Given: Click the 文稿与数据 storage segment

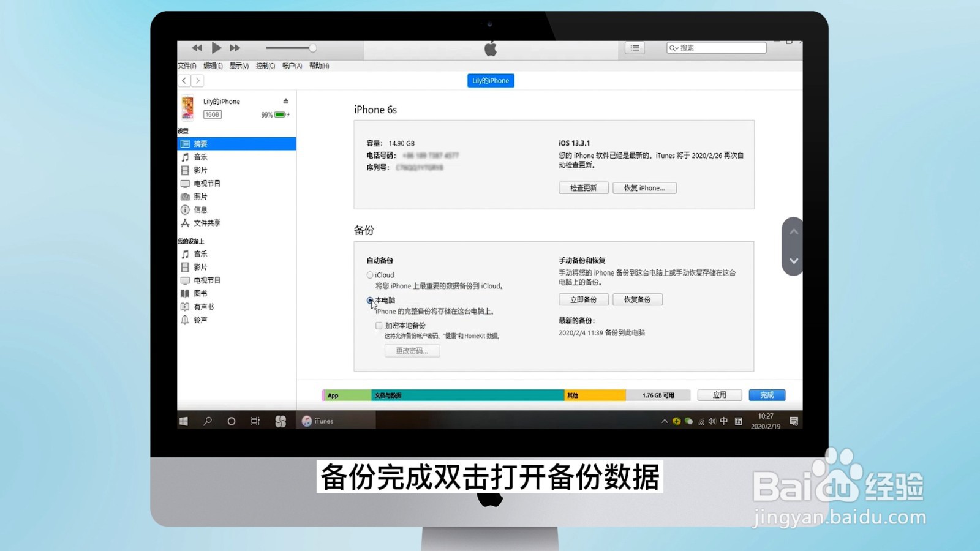Looking at the screenshot, I should (x=467, y=395).
